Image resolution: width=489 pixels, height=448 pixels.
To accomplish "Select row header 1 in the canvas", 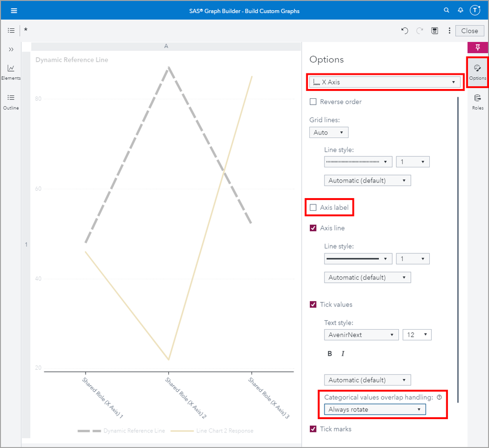I will coord(26,245).
